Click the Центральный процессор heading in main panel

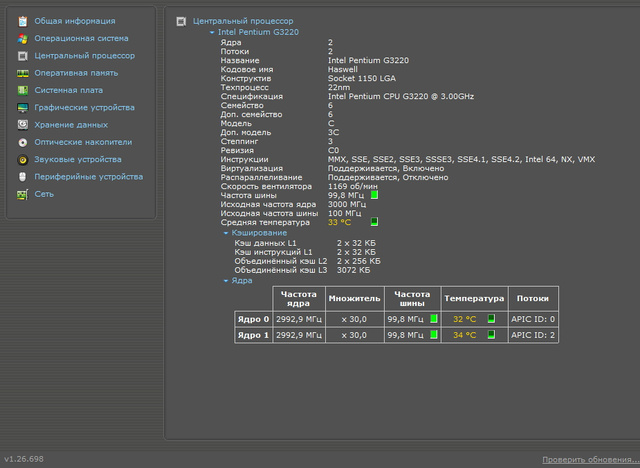pos(243,21)
